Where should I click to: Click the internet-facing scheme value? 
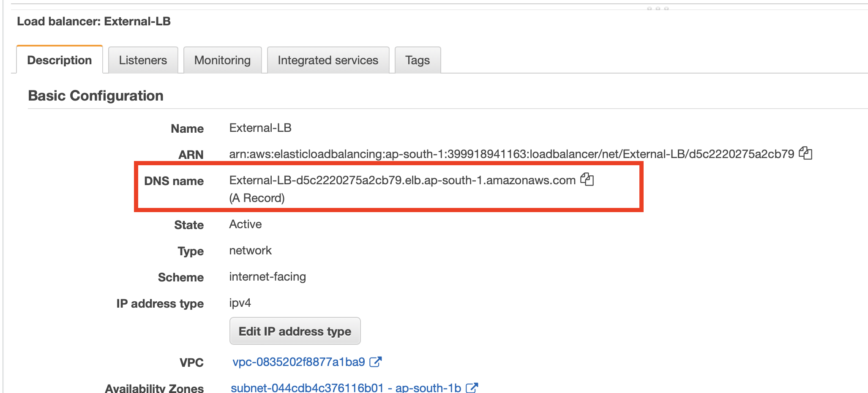pyautogui.click(x=267, y=277)
